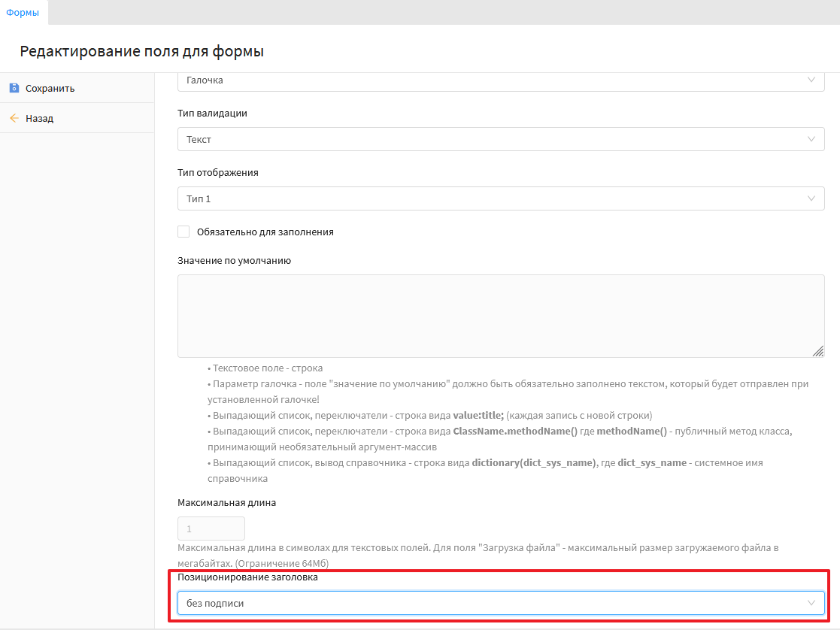Click the chevron arrow of Тип отображения
Viewport: 840px width, 630px height.
811,198
